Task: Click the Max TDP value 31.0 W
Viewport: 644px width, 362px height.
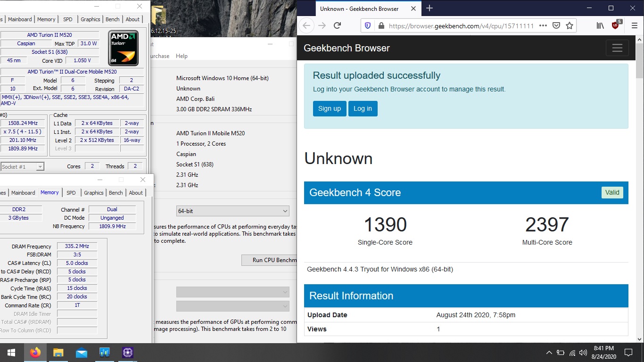Action: [88, 43]
